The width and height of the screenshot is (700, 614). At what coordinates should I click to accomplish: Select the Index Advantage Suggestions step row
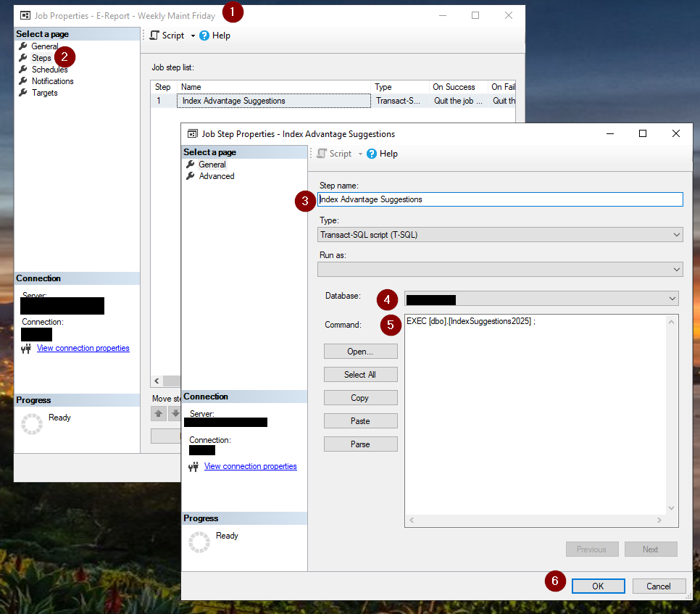274,101
